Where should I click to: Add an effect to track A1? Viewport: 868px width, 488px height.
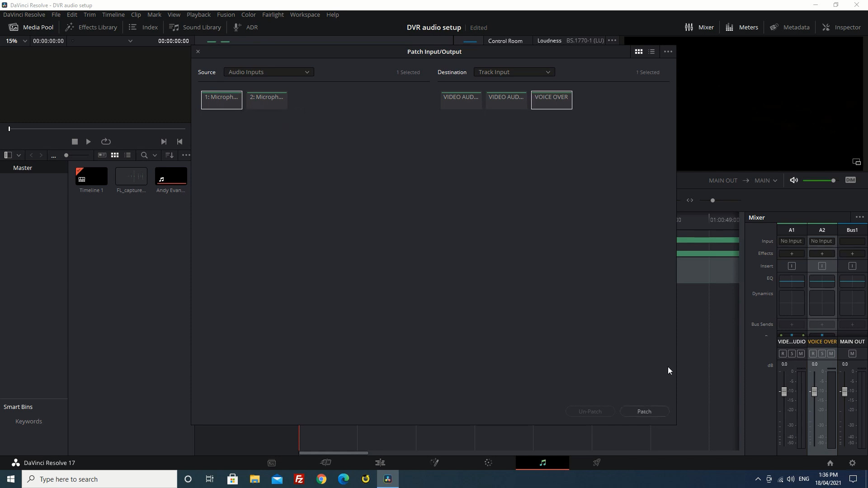[791, 253]
